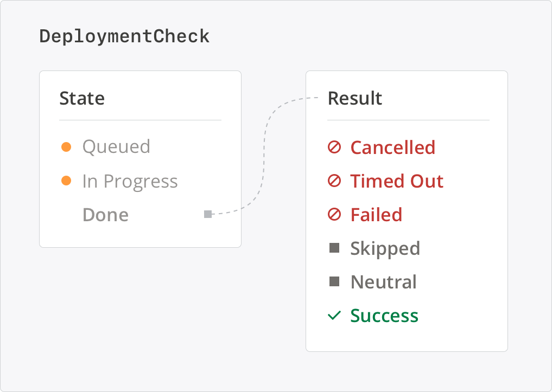Click the DeploymentCheck title
The width and height of the screenshot is (552, 392).
point(124,36)
